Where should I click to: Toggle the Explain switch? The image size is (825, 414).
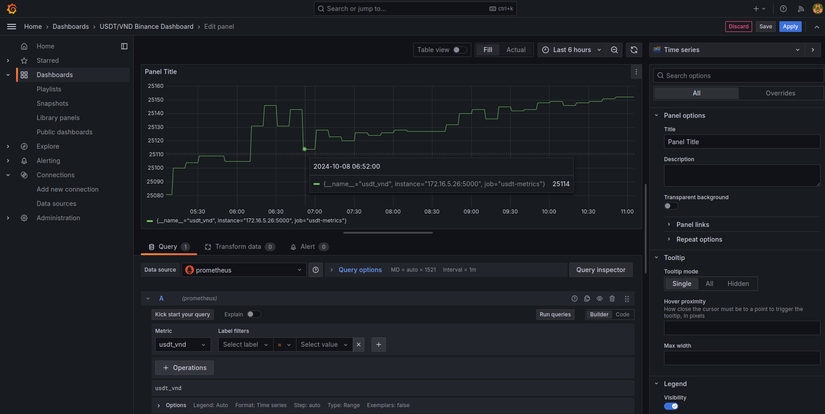254,314
